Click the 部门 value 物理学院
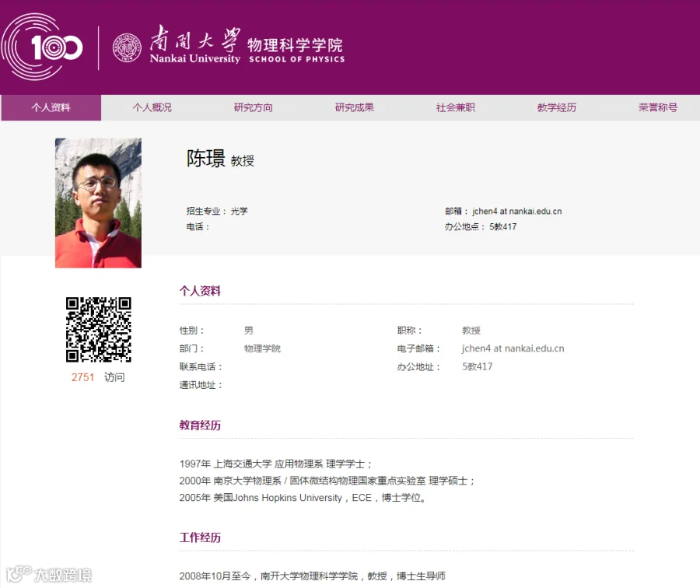Image resolution: width=700 pixels, height=588 pixels. click(x=262, y=348)
